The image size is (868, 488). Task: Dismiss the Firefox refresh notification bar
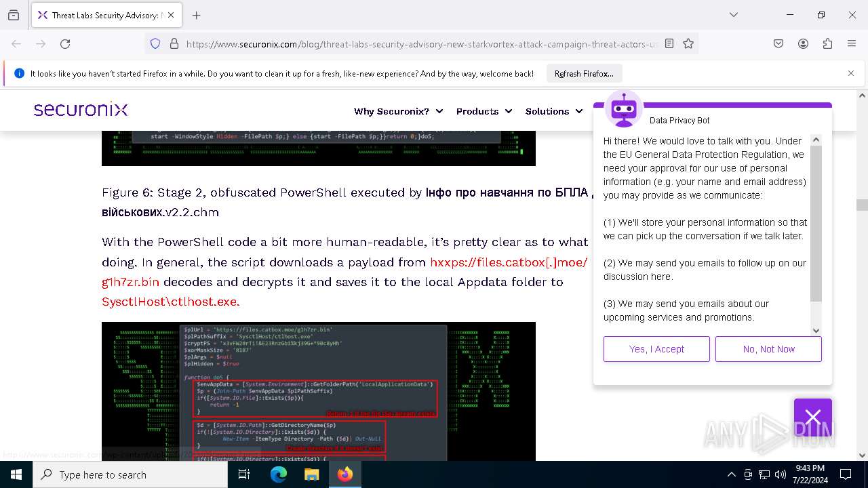coord(851,73)
